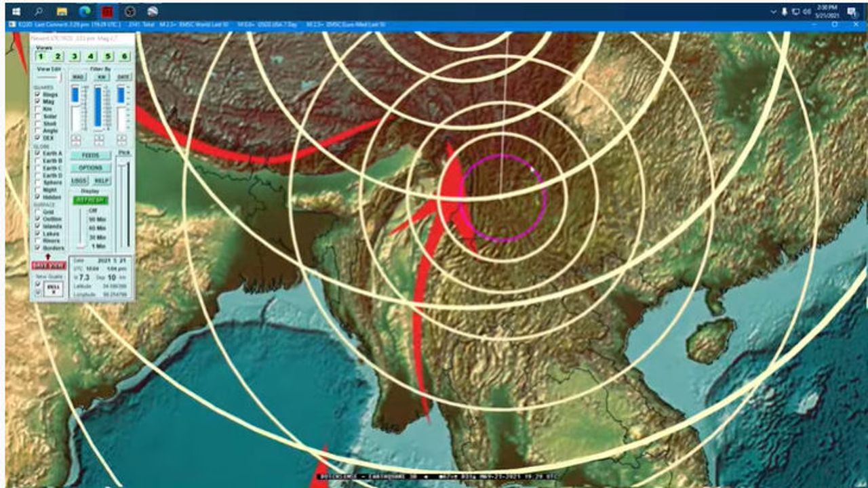Screen dimensions: 868x488
Task: Open File Explorer from the taskbar
Action: 62,12
